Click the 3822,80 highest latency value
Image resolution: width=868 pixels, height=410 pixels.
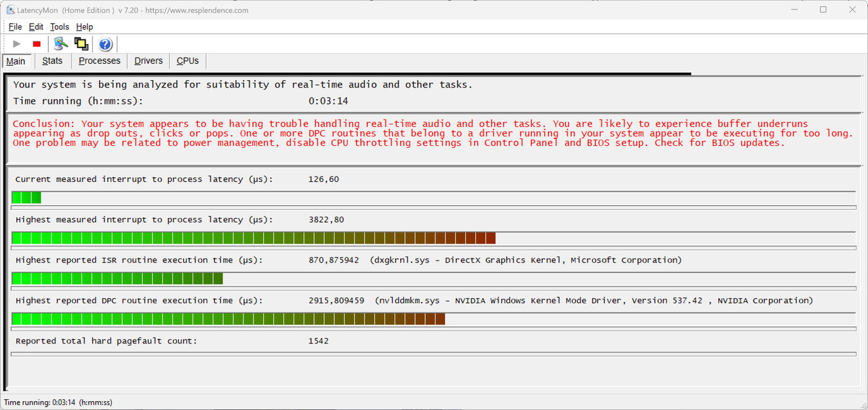(326, 220)
